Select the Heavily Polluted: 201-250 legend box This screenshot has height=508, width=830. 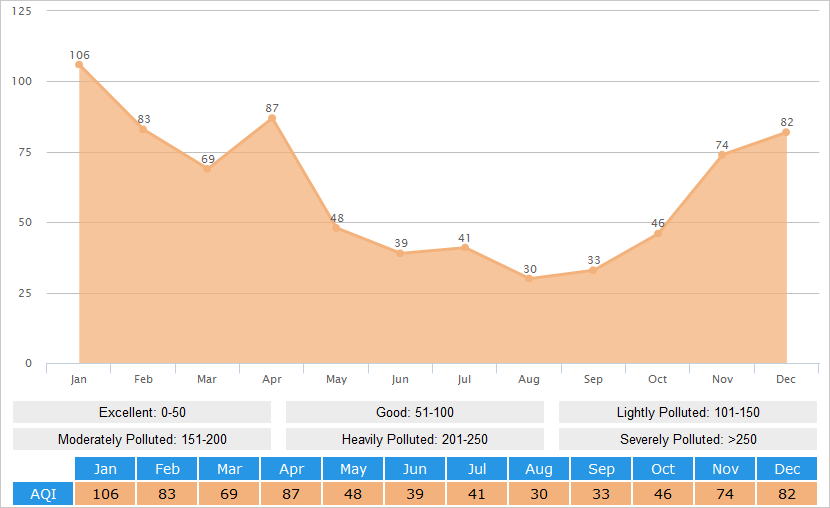coord(415,439)
